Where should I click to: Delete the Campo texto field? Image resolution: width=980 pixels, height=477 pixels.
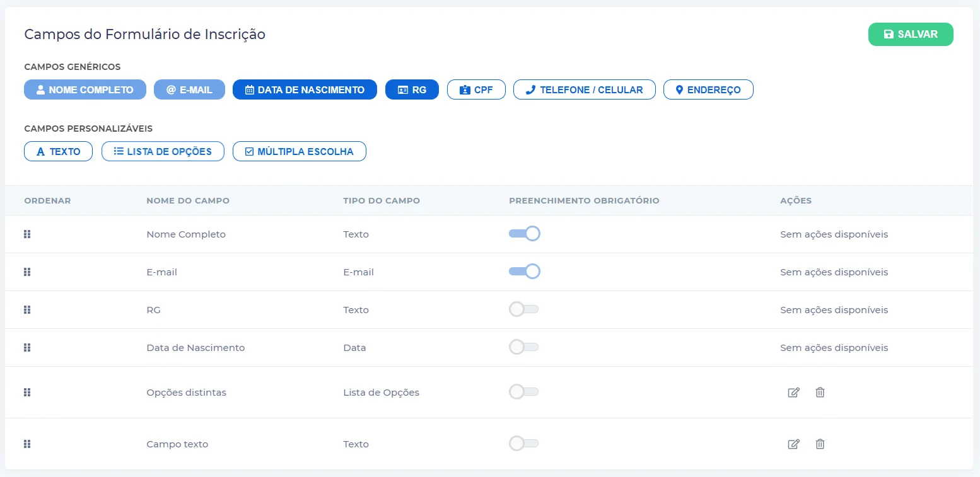820,444
